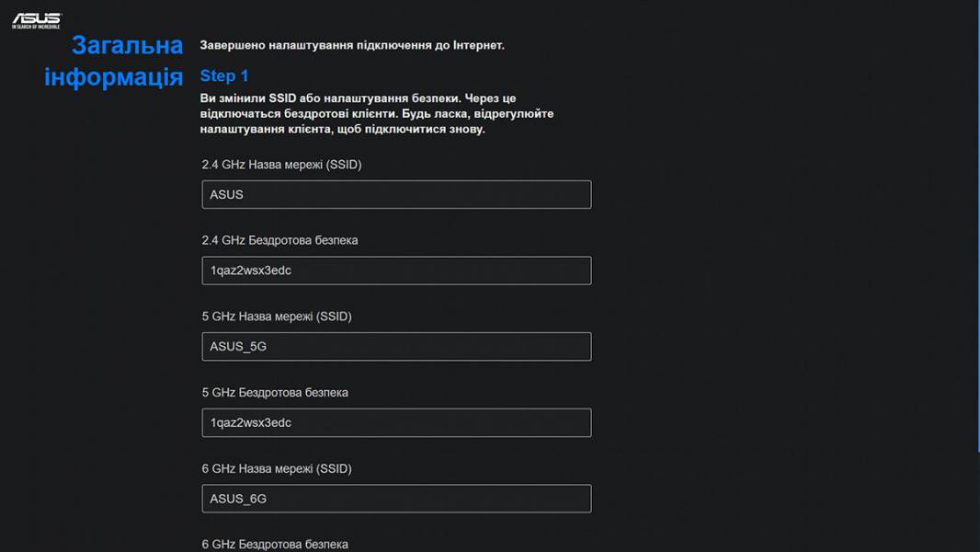Edit the 5 GHz wireless security key field
Viewport: 980px width, 552px height.
click(x=396, y=422)
